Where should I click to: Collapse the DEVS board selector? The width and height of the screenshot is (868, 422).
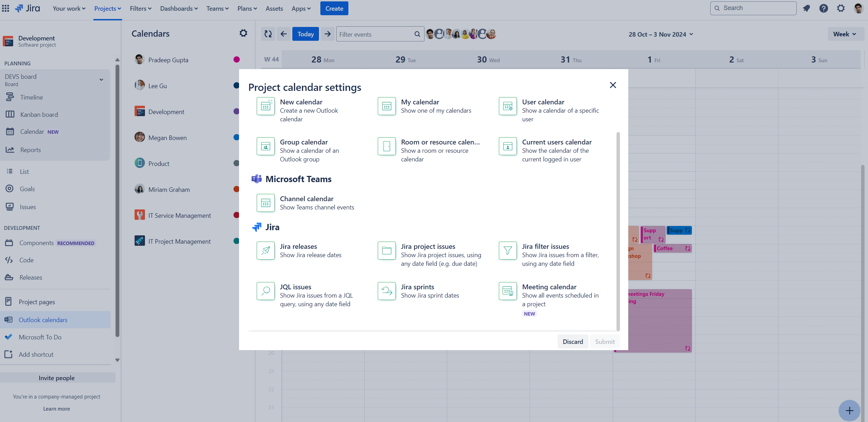(x=101, y=79)
